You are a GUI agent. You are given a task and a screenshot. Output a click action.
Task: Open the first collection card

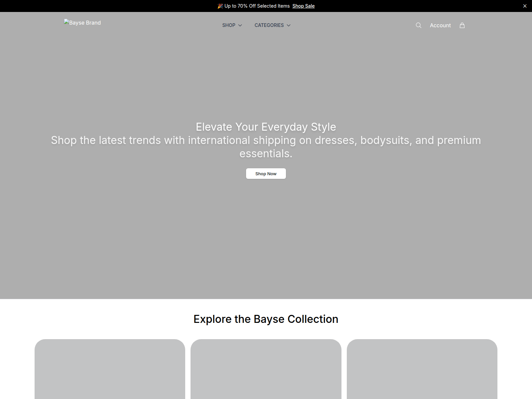coord(110,369)
